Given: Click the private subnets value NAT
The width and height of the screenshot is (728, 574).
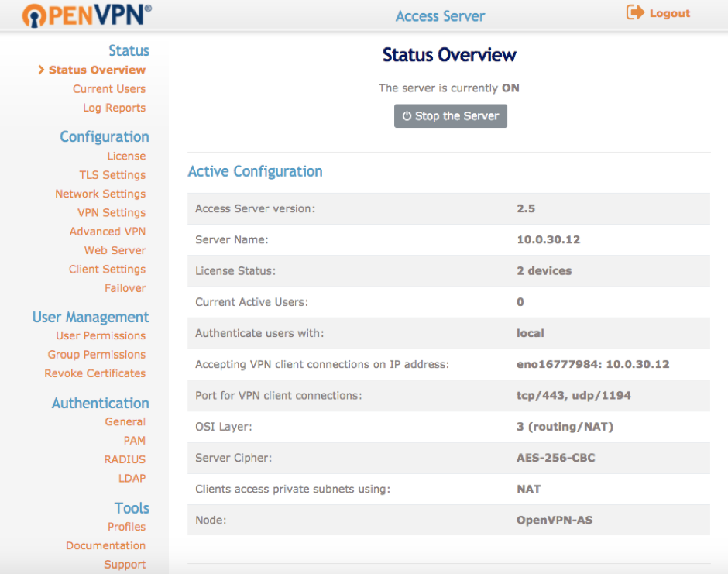Looking at the screenshot, I should point(529,489).
